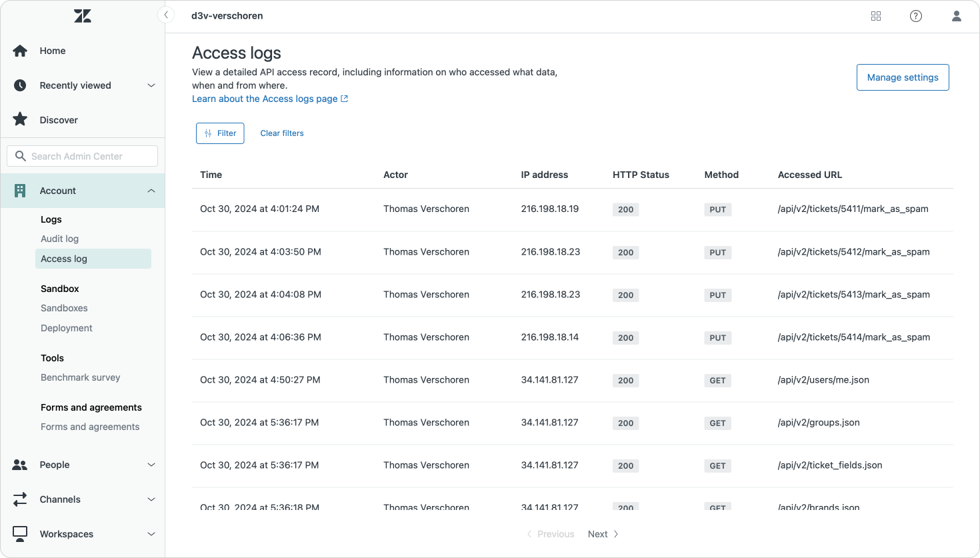Open the Benchmark survey item
980x558 pixels.
pyautogui.click(x=81, y=377)
